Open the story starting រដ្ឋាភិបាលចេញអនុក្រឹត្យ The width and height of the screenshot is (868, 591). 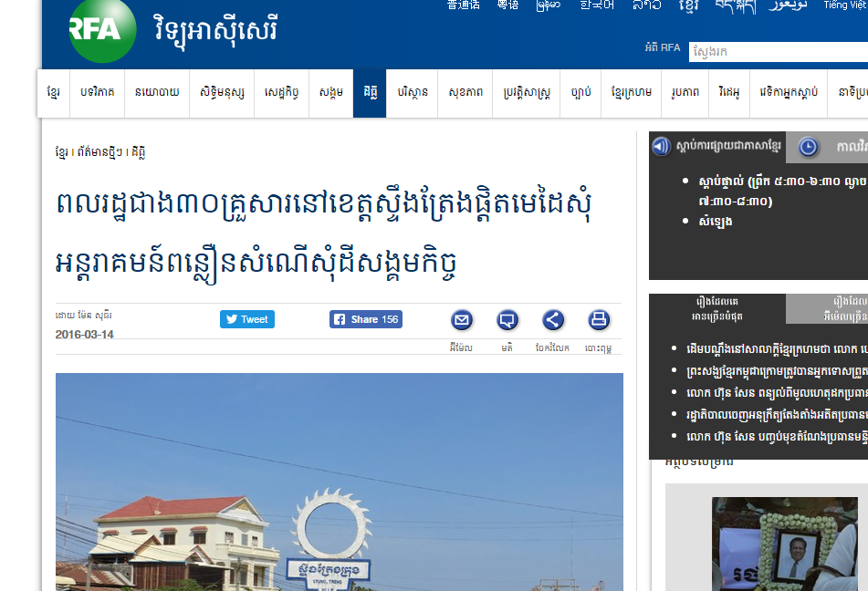coord(777,414)
